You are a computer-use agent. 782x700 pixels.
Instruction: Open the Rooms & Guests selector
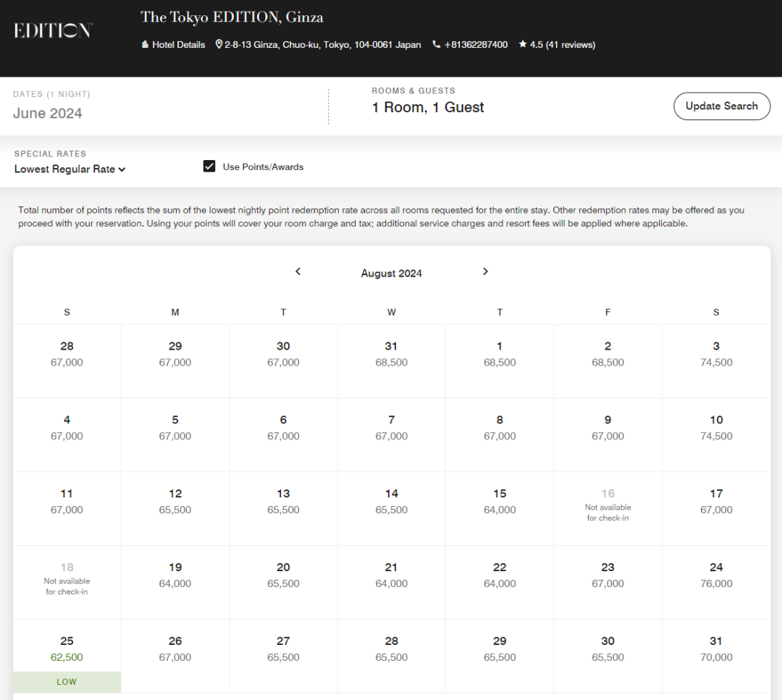[428, 107]
